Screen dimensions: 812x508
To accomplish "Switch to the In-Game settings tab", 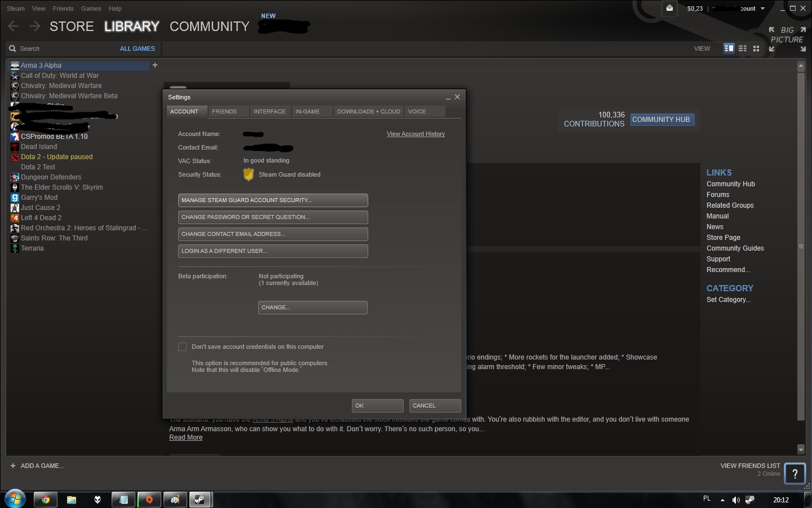I will [312, 111].
